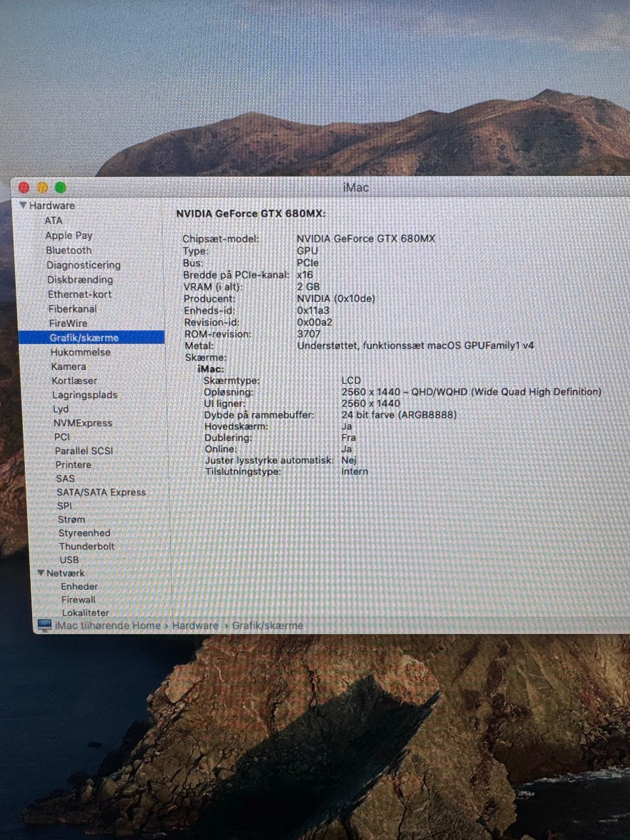The image size is (630, 840).
Task: Open Hukommelse in the sidebar
Action: coord(81,352)
